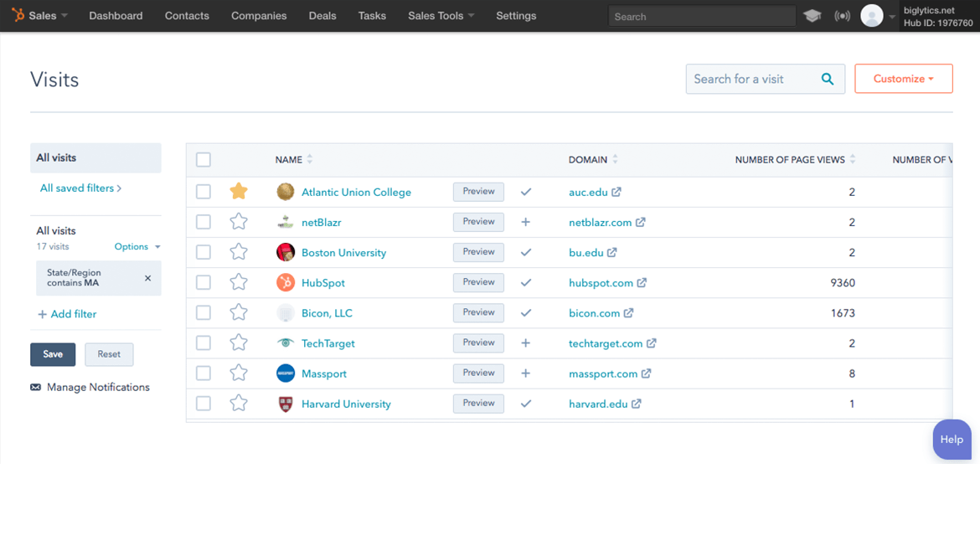Open the Academy graduation cap icon

point(812,16)
